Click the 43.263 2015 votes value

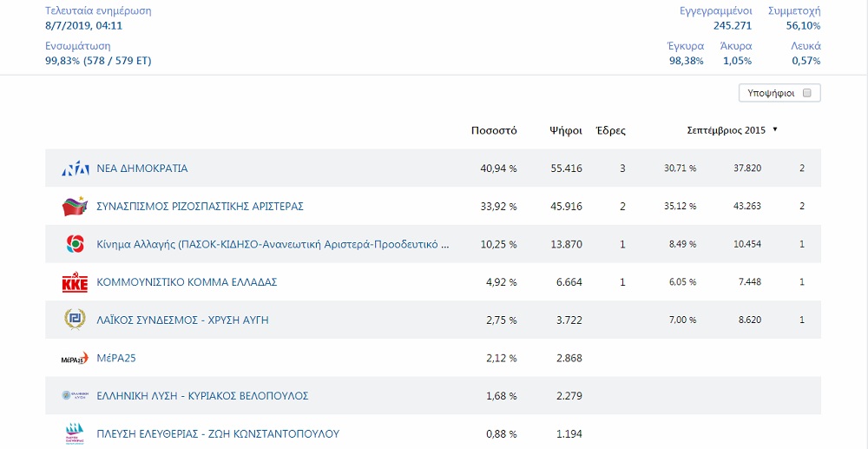pos(746,207)
